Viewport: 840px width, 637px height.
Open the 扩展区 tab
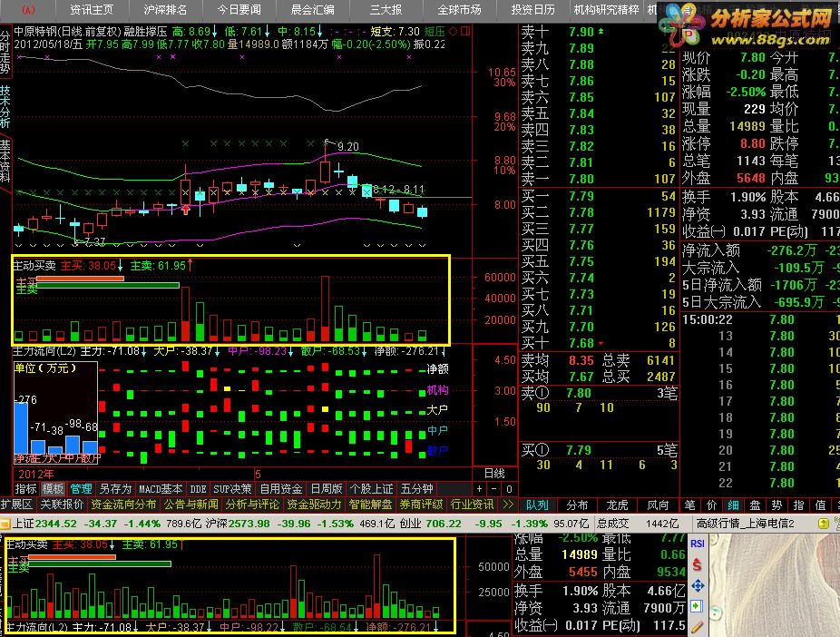coord(17,505)
